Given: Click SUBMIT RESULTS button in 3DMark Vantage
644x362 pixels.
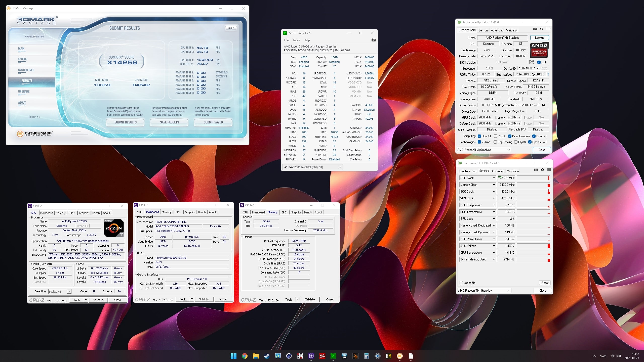Looking at the screenshot, I should click(x=125, y=122).
